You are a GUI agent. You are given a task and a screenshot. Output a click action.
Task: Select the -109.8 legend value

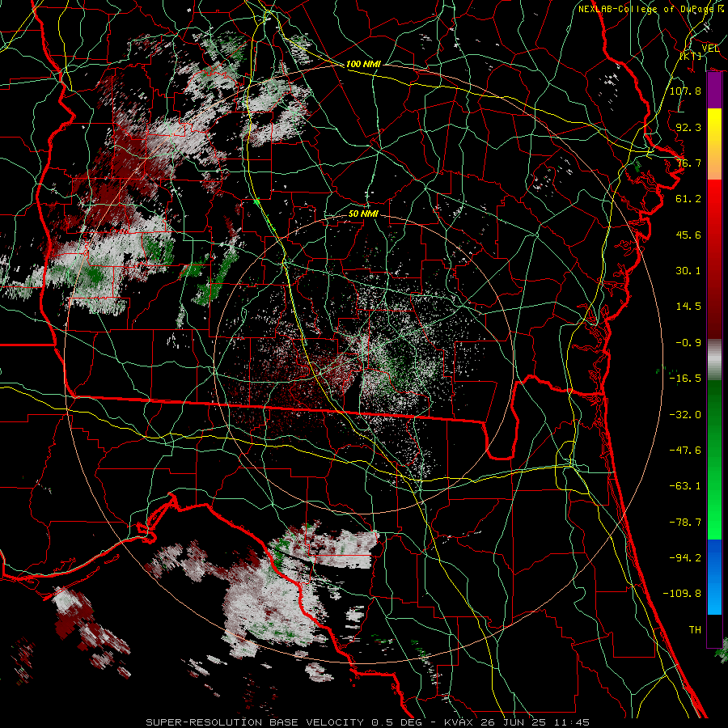point(682,594)
